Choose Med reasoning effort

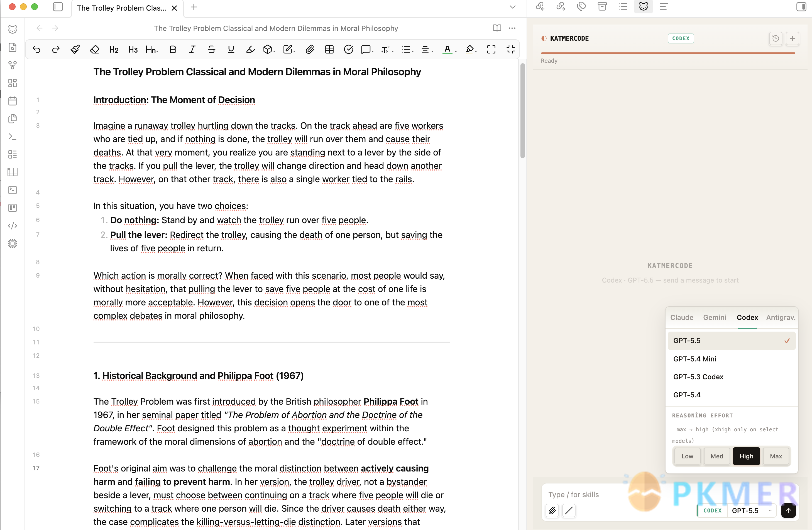tap(717, 456)
